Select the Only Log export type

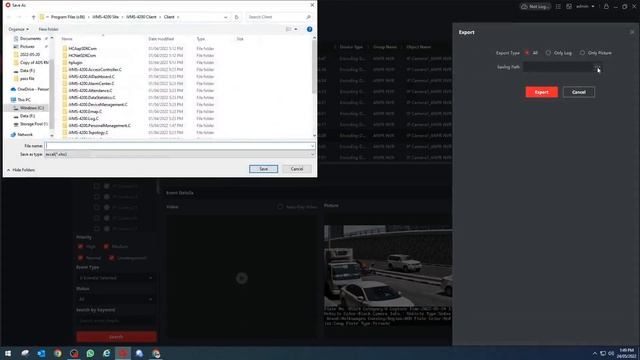point(548,53)
